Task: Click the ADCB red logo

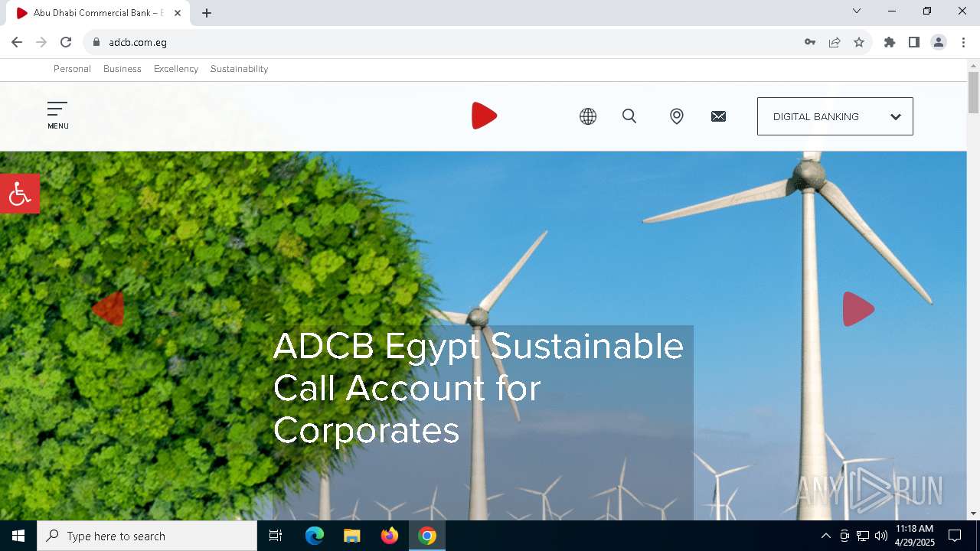Action: click(x=485, y=116)
